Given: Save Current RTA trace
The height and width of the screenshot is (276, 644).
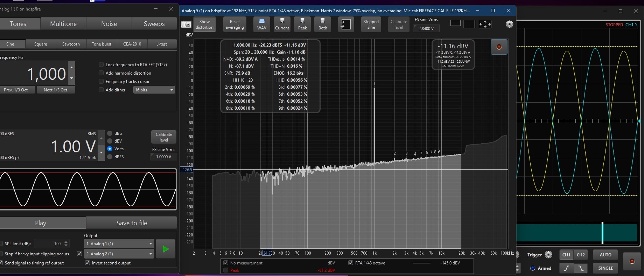Looking at the screenshot, I should 282,24.
